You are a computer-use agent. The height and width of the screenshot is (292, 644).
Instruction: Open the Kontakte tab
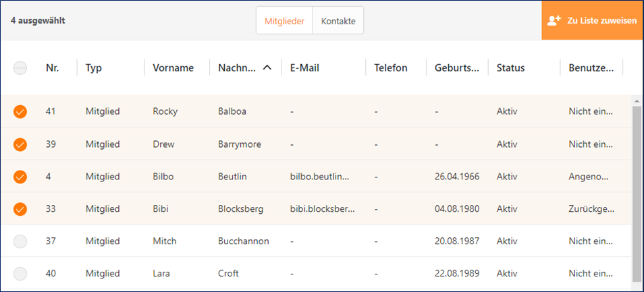[338, 21]
